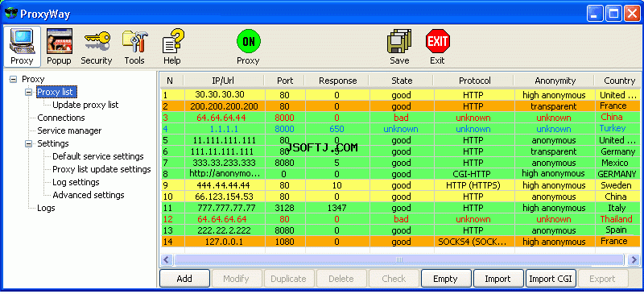Sort by the Country column header
Image resolution: width=644 pixels, height=294 pixels.
[618, 81]
